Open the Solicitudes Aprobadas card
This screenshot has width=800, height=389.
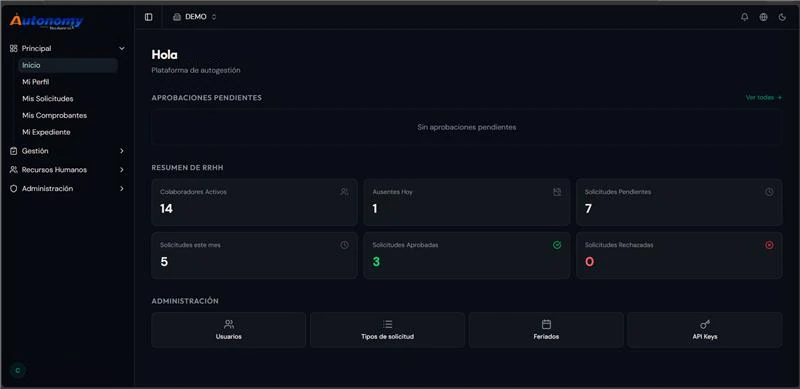[x=467, y=255]
